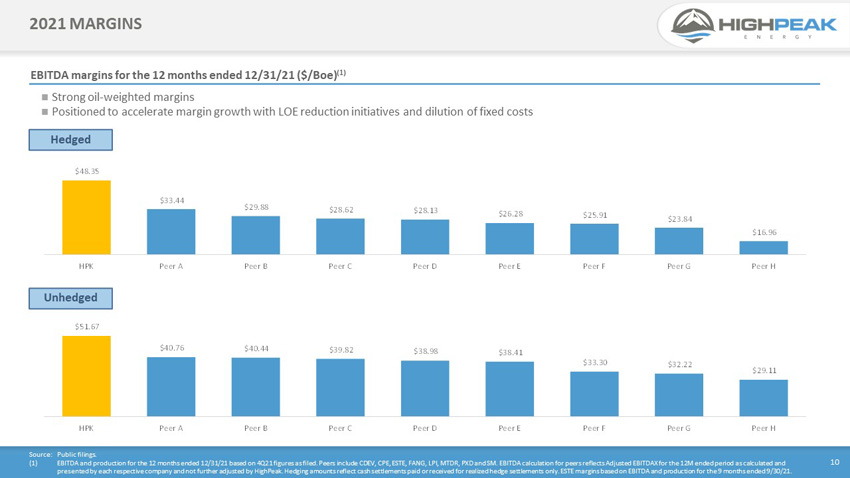
Task: Click the $39.82 value label
Action: click(x=341, y=350)
